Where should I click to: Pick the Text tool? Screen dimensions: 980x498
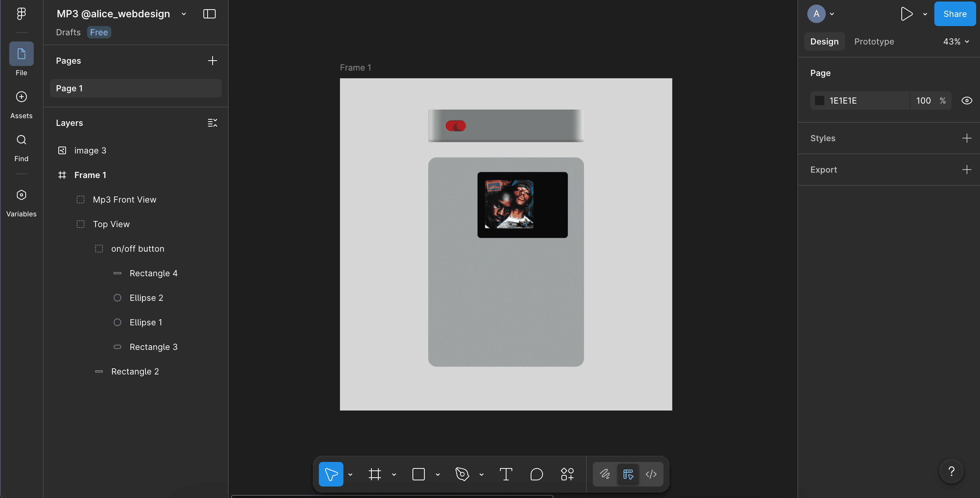(x=506, y=474)
